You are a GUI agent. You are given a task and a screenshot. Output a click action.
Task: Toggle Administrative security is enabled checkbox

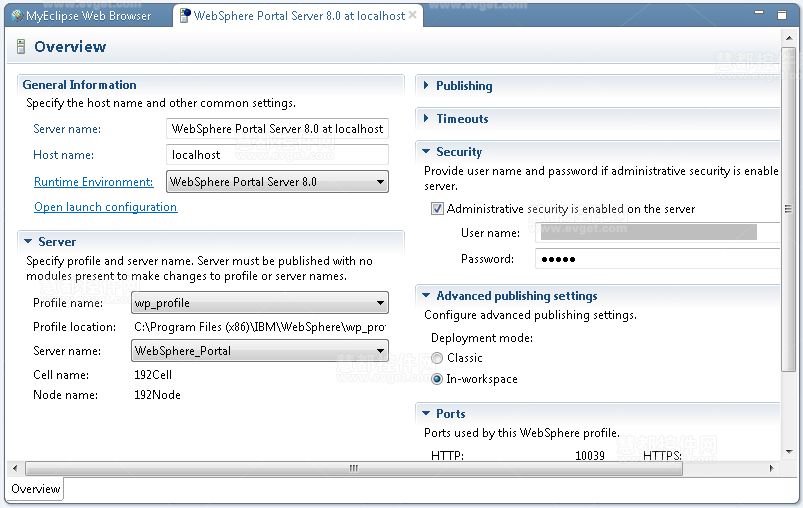[437, 208]
